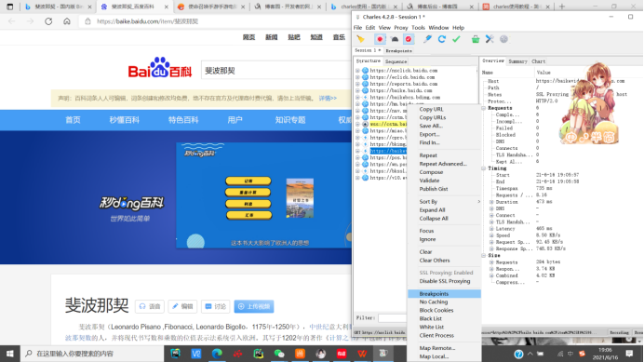Toggle throttling with the turtle icon
Viewport: 644px width, 362px height.
(395, 39)
